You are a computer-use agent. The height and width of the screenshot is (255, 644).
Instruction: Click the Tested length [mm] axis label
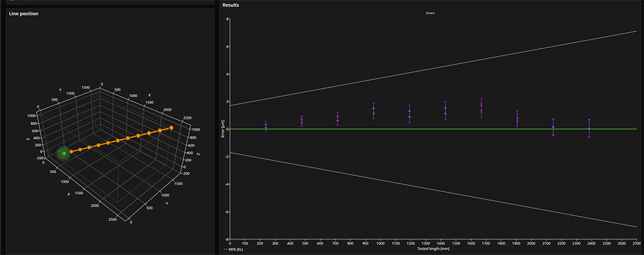(433, 248)
